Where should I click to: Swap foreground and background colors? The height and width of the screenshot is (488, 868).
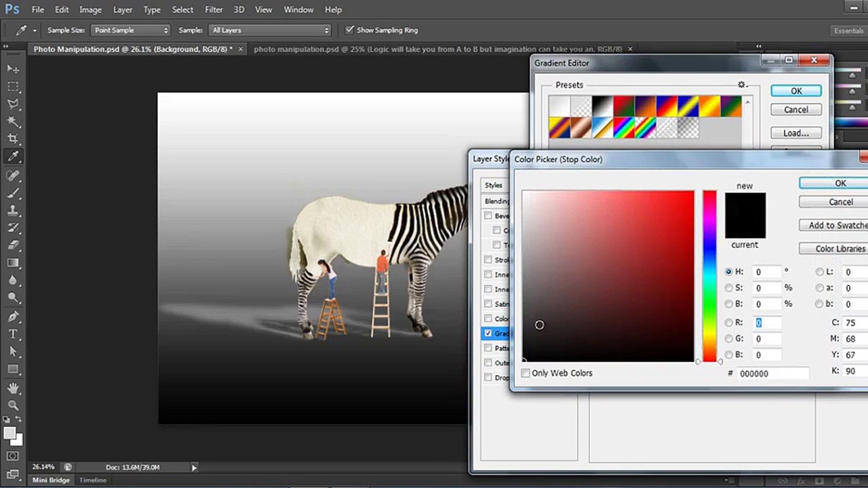pyautogui.click(x=19, y=420)
